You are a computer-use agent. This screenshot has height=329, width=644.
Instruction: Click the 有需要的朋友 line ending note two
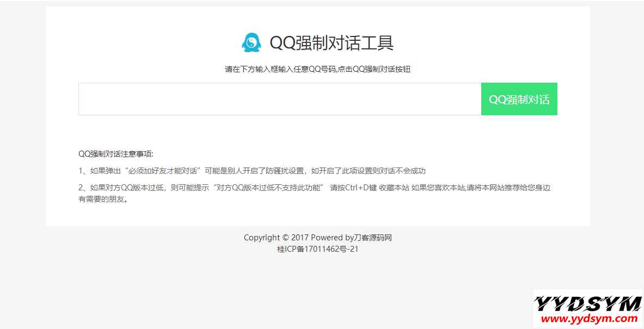[103, 199]
